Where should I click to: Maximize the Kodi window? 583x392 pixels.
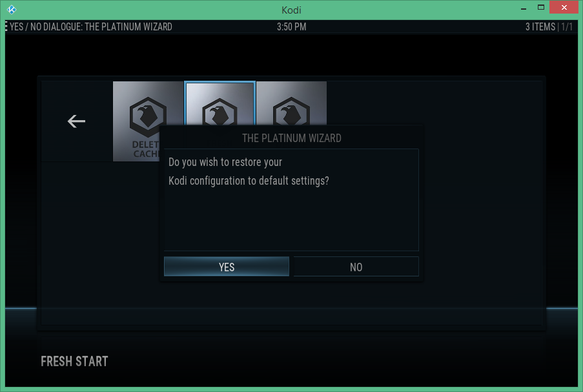point(541,8)
